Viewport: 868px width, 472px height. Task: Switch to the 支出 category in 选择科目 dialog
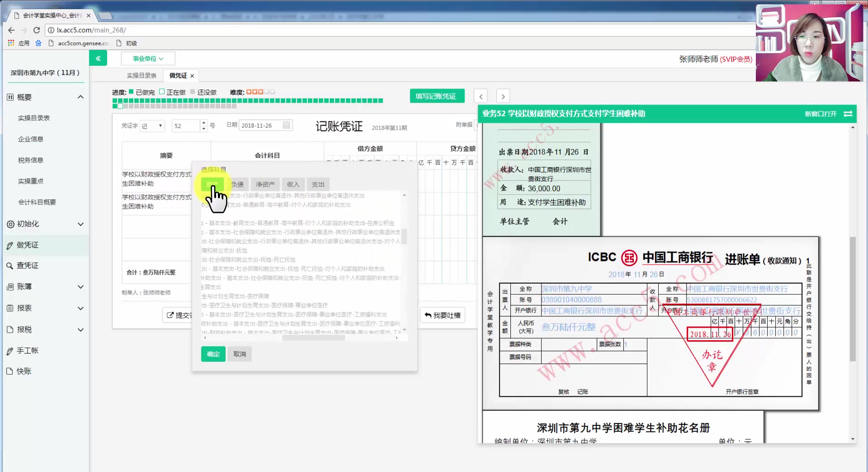point(318,184)
